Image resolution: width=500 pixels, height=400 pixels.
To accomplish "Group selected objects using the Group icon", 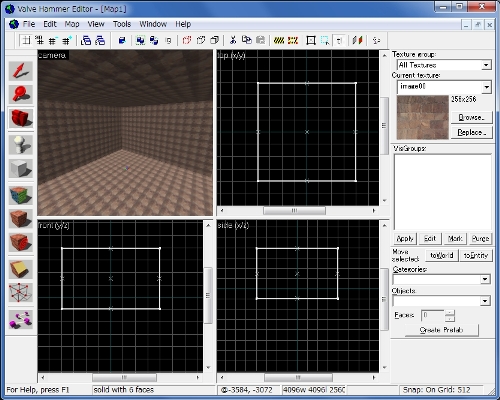I will [140, 41].
